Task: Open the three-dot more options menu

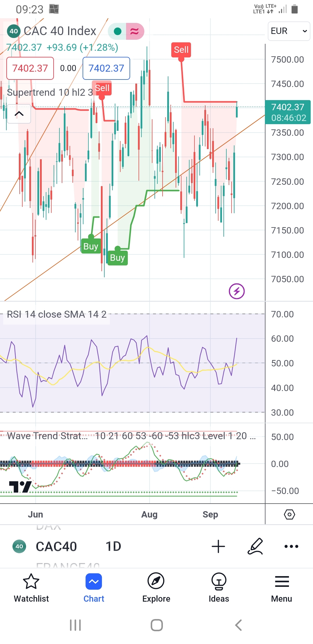Action: [291, 546]
